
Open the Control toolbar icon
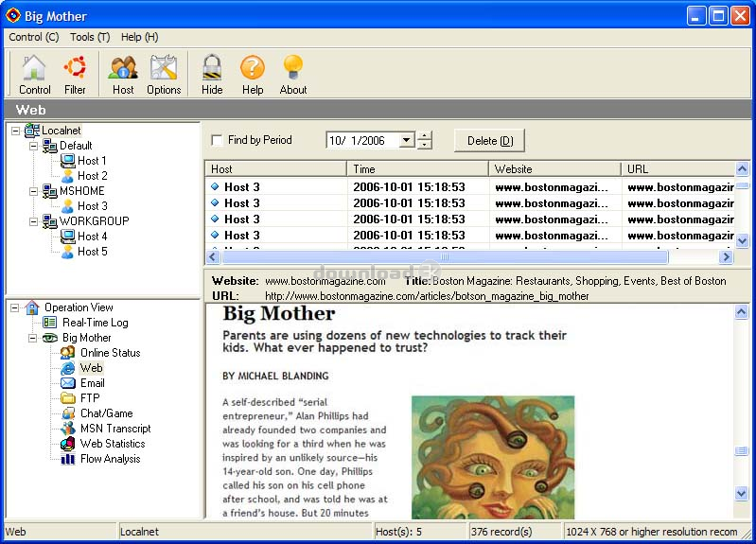point(34,75)
